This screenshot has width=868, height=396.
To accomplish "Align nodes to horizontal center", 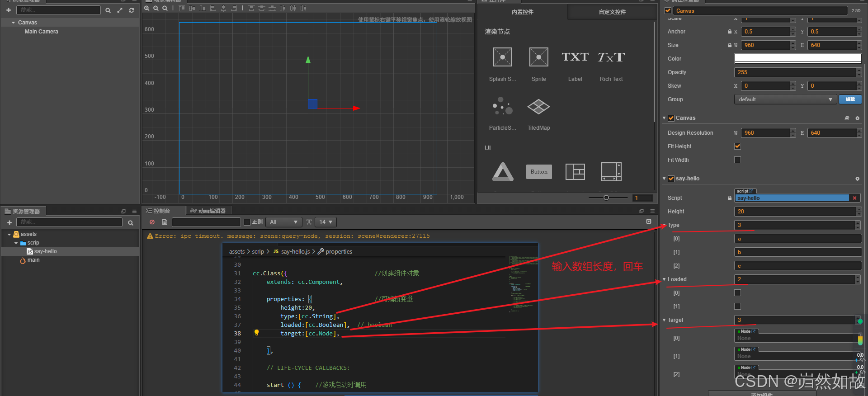I will tap(223, 8).
